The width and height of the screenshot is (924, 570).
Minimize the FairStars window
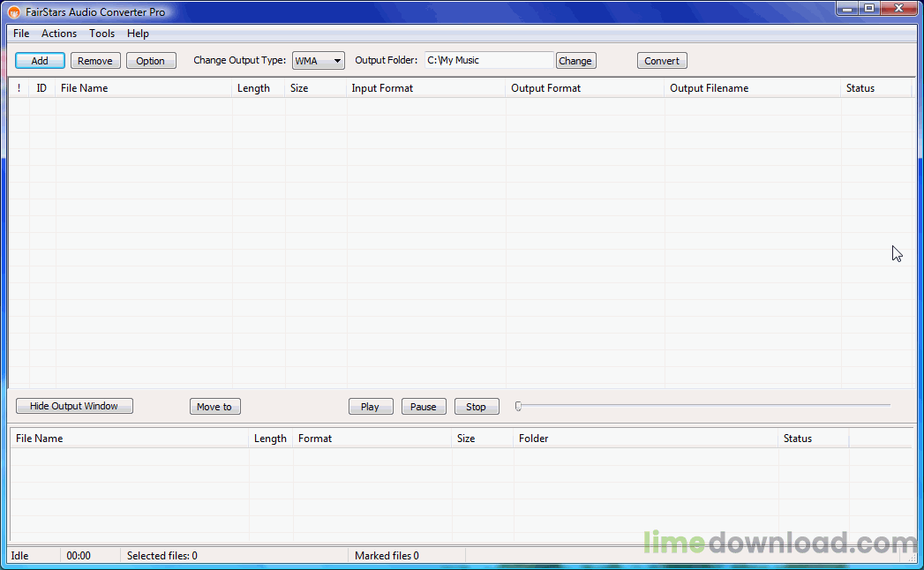(x=847, y=8)
